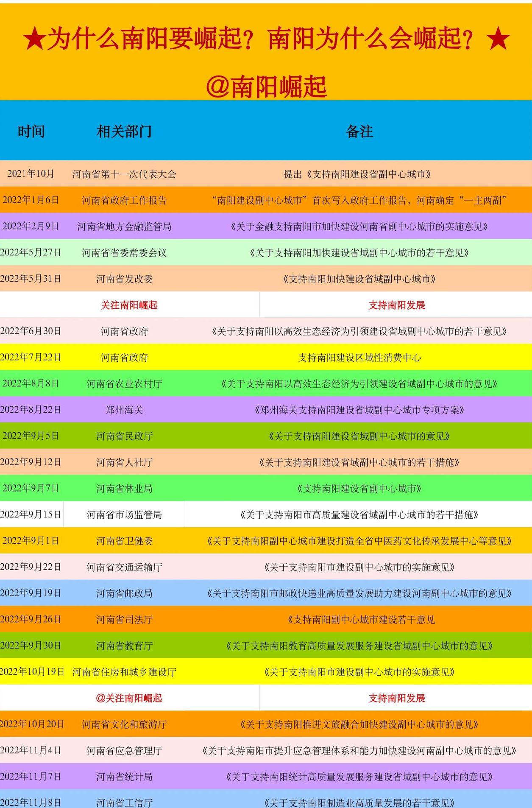Click the 文旅融合 opinion note
Viewport: 532px width, 808px height.
[x=359, y=725]
